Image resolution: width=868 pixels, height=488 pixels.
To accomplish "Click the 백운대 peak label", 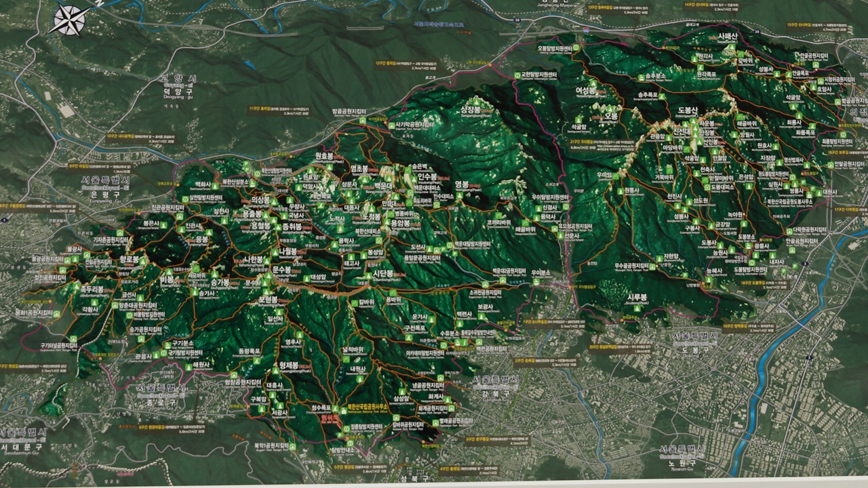I will click(x=383, y=185).
